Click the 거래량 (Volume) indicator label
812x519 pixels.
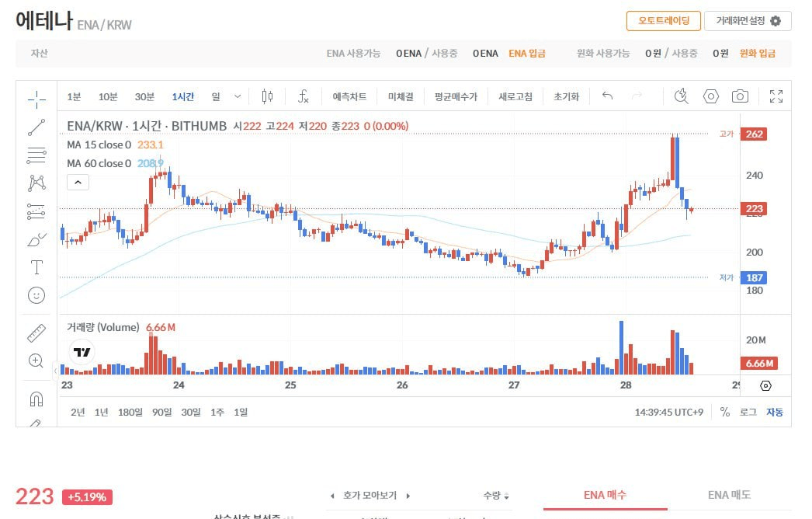click(x=103, y=327)
